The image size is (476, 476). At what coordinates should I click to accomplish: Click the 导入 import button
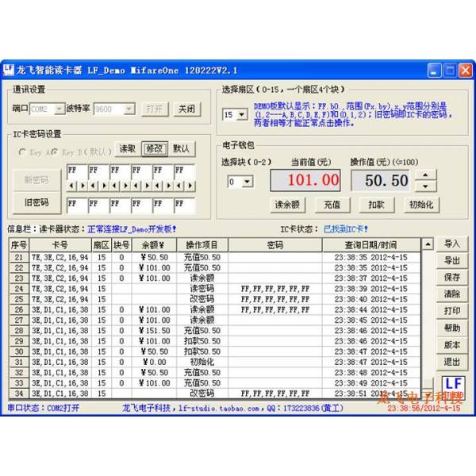click(x=451, y=244)
